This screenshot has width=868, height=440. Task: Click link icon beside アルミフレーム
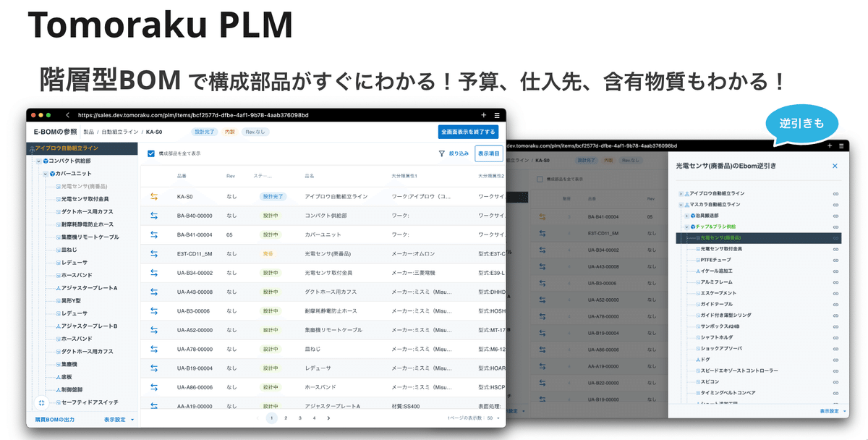835,282
